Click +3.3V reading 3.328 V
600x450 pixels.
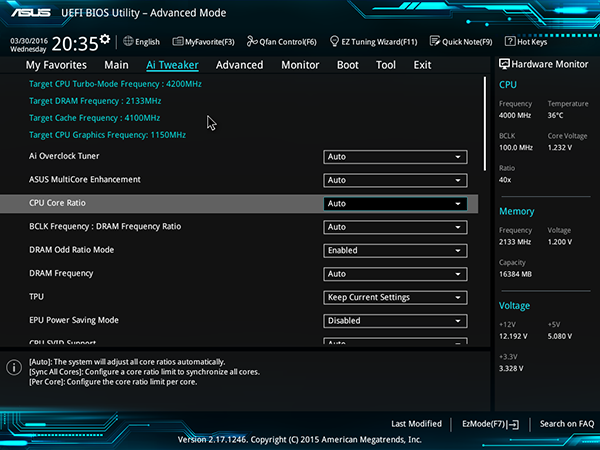click(x=511, y=368)
